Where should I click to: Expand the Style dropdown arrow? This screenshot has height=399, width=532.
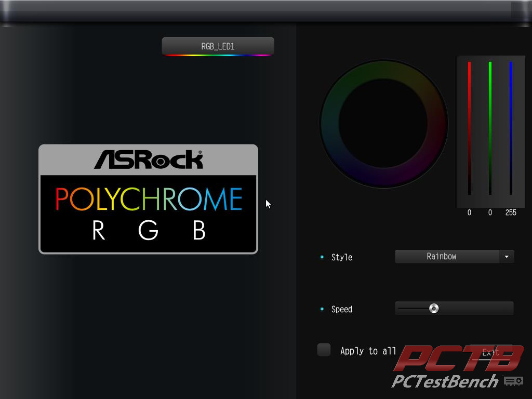507,257
